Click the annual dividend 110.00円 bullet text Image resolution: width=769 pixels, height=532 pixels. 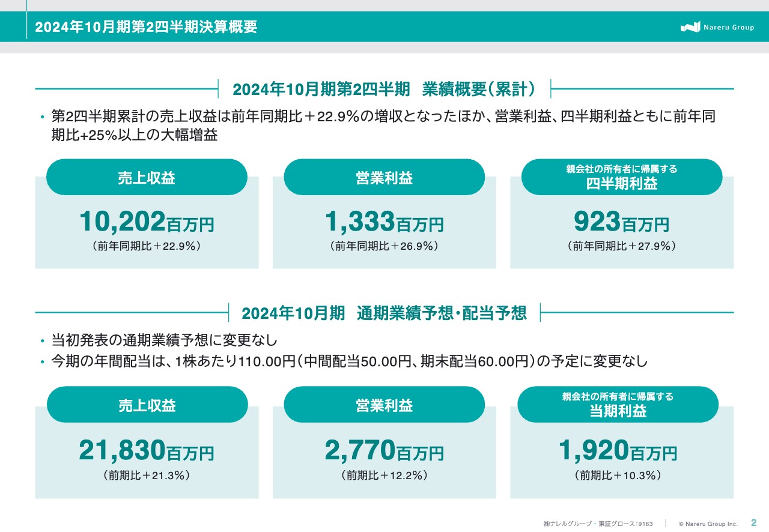click(x=349, y=361)
